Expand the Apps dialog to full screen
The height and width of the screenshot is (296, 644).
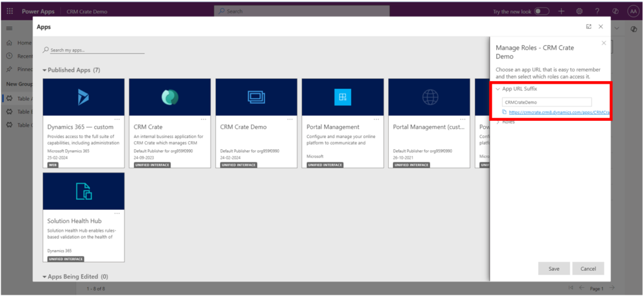(589, 26)
